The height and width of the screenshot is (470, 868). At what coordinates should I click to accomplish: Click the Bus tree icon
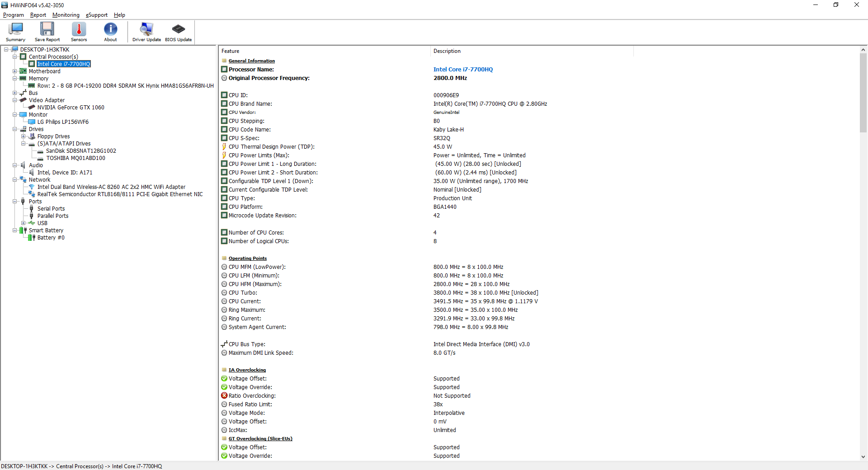click(x=23, y=93)
